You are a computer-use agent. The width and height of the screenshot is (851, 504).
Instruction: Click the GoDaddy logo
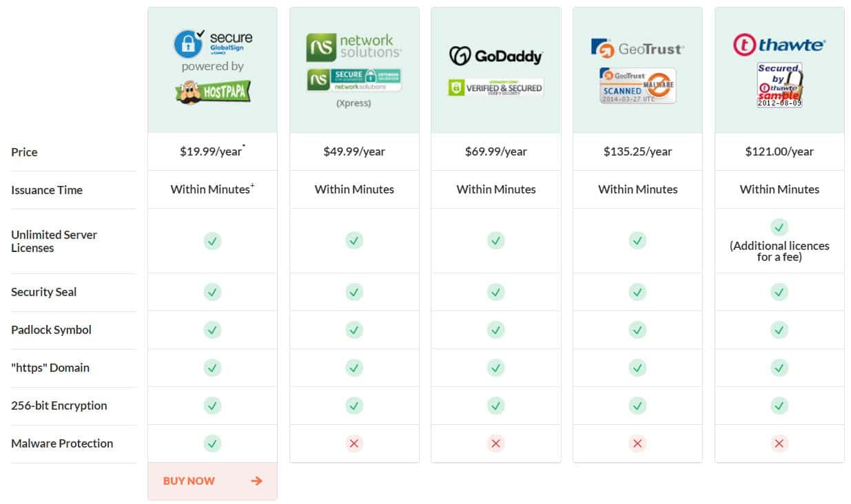pyautogui.click(x=496, y=56)
